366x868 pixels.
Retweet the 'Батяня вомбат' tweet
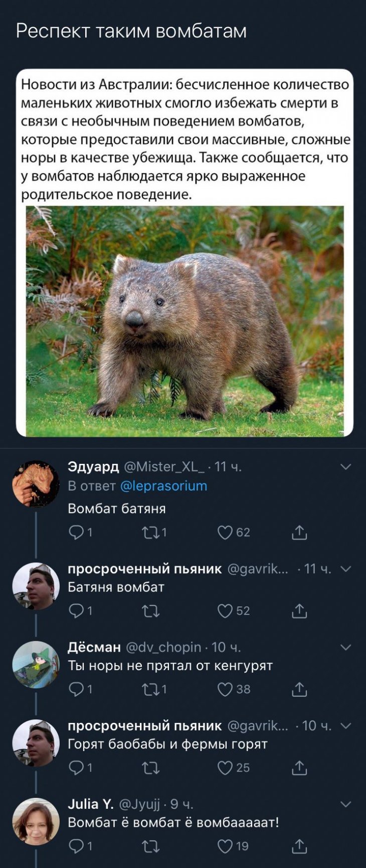(150, 610)
